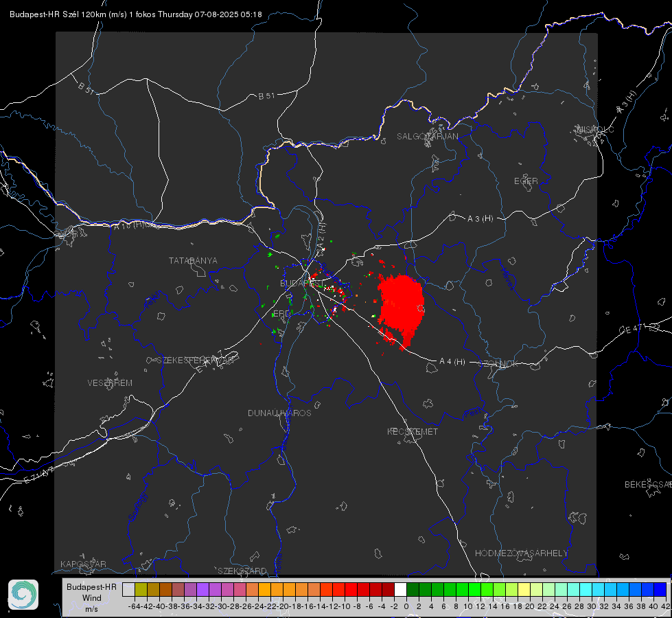Click the swirl logo icon beside the legend
Screen dimensions: 672x618
coord(23,595)
